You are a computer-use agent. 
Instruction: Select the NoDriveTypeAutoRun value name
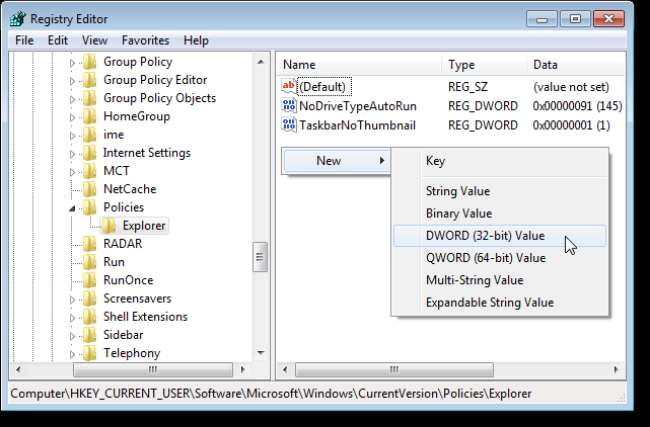358,106
